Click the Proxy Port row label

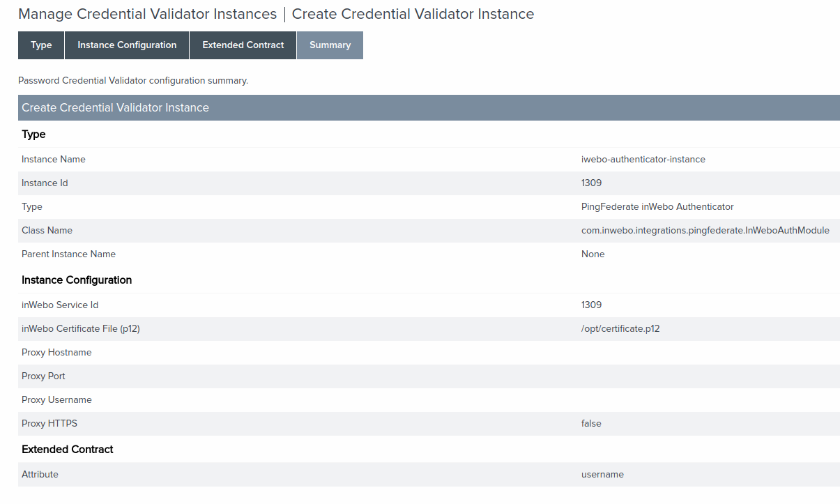point(43,376)
